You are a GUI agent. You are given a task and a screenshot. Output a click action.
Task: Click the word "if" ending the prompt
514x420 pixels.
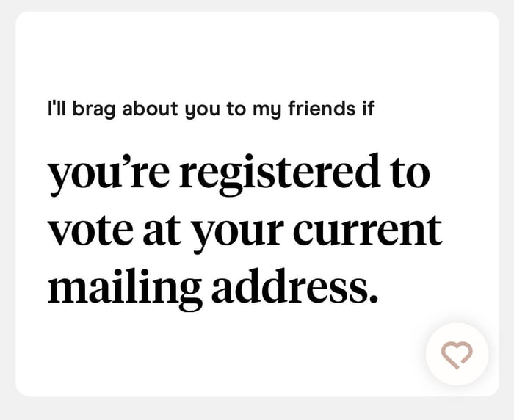coord(368,110)
